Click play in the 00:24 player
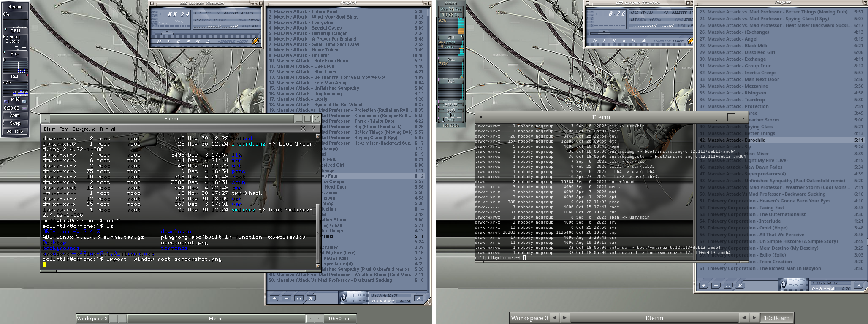868x324 pixels. click(x=169, y=41)
